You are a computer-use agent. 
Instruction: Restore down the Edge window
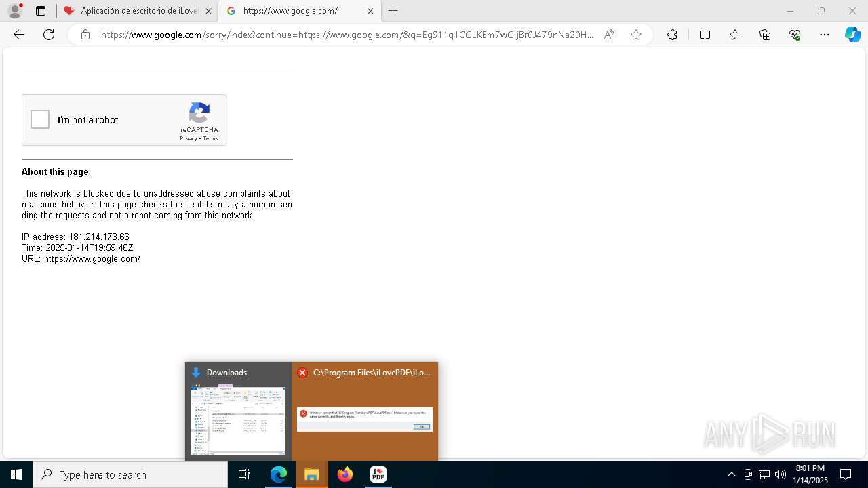(x=821, y=11)
